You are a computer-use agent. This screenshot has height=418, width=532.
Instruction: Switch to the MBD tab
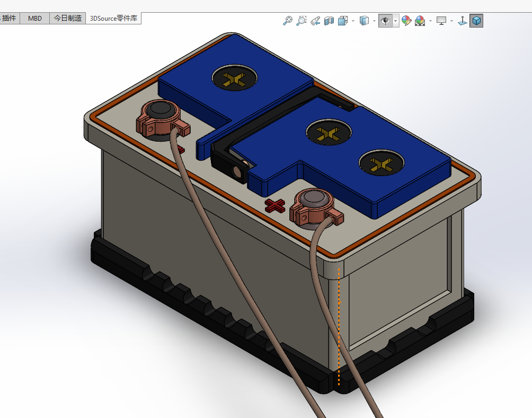35,18
